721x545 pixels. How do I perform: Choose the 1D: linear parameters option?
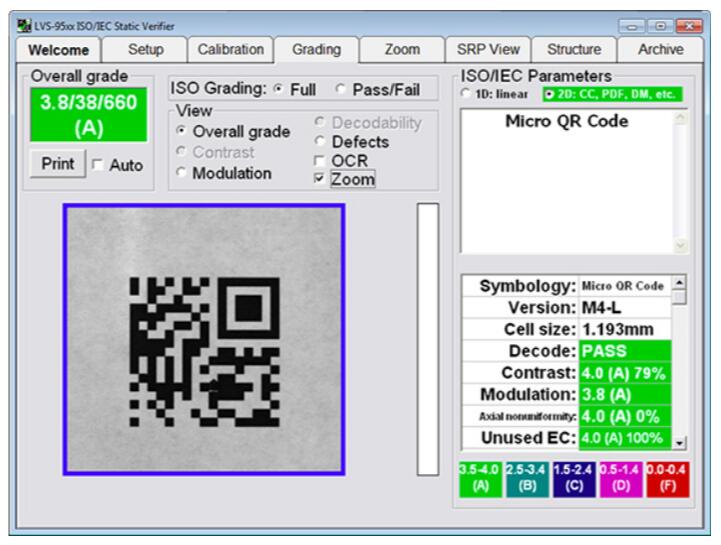coord(466,94)
